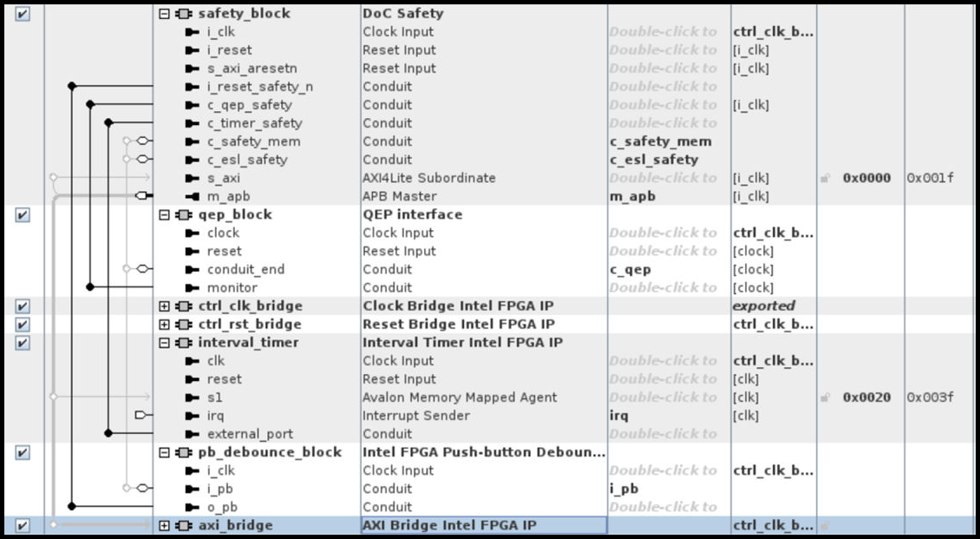
Task: Click the qep_block component icon
Action: coord(183,214)
